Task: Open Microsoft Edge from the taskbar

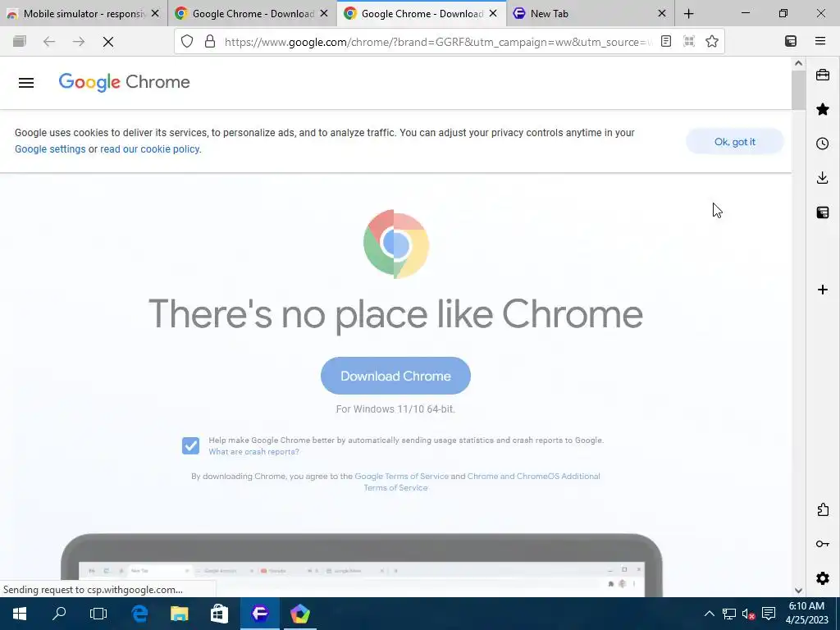Action: click(139, 614)
